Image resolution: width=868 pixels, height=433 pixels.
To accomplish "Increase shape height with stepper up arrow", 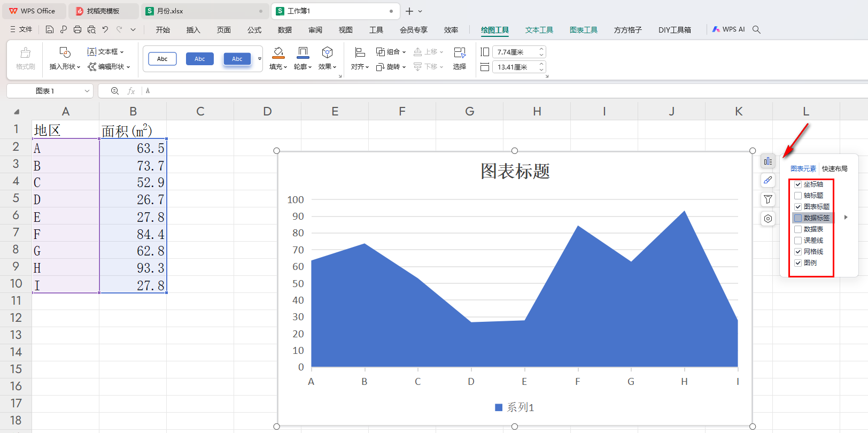I will 541,49.
